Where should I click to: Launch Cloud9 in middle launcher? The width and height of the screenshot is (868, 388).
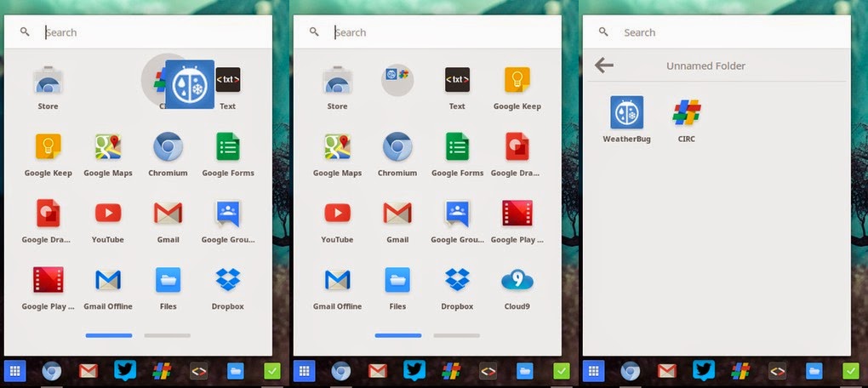pos(517,280)
